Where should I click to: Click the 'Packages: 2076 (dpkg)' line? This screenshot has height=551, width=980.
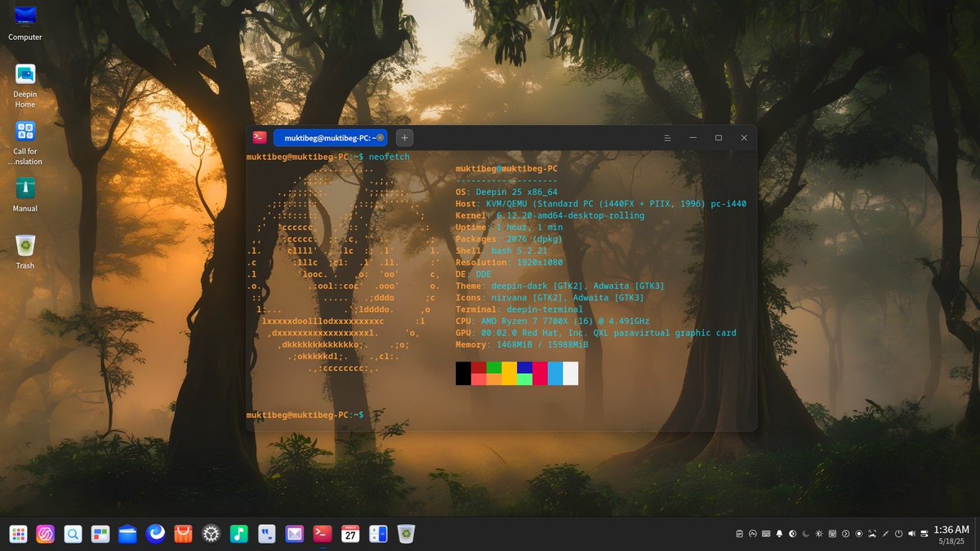pyautogui.click(x=509, y=239)
